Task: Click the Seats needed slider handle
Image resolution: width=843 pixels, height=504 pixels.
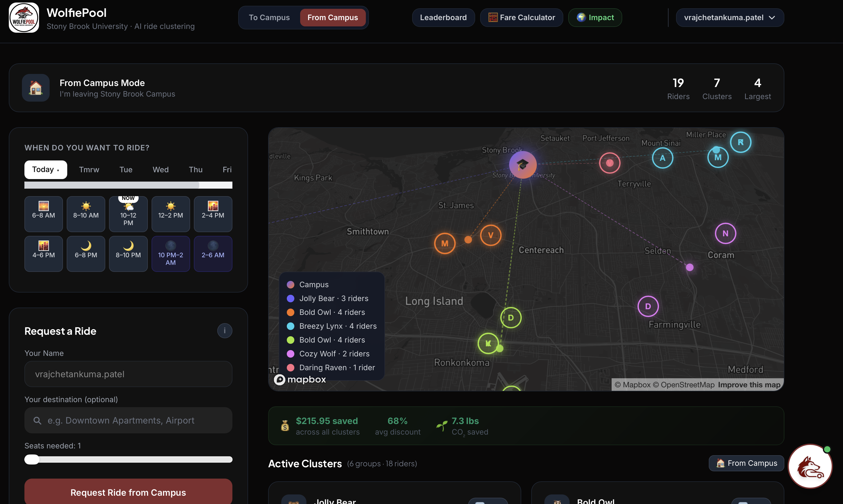Action: pyautogui.click(x=32, y=459)
